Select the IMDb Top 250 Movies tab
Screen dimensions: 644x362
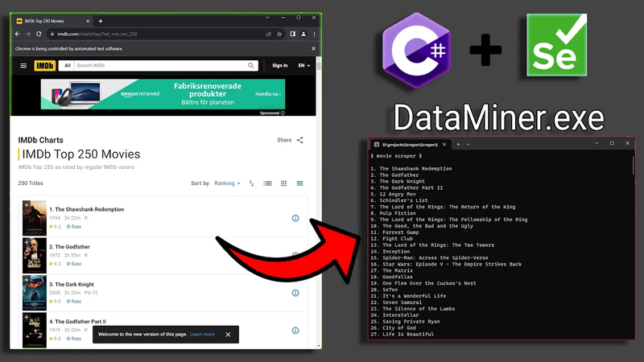tap(52, 21)
